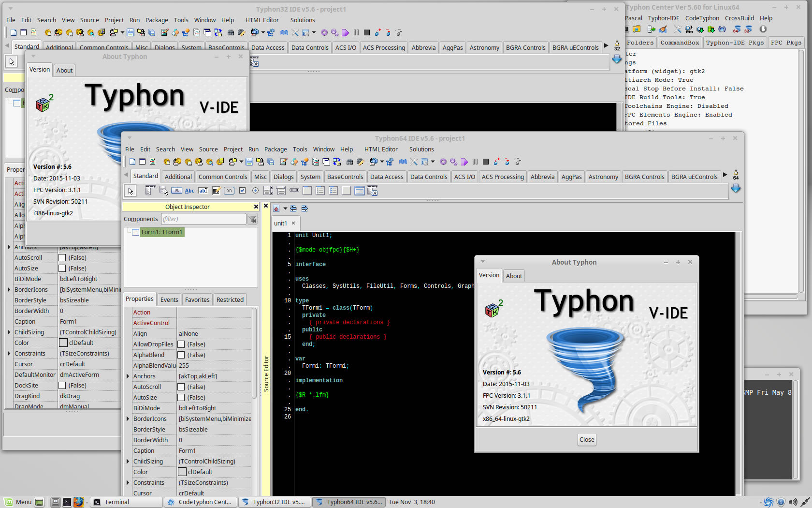Viewport: 812px width, 508px height.
Task: Select TMemo component in Typhon64 palette
Action: pos(216,191)
